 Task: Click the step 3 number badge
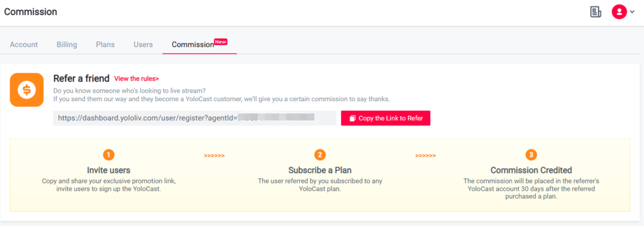pos(531,155)
